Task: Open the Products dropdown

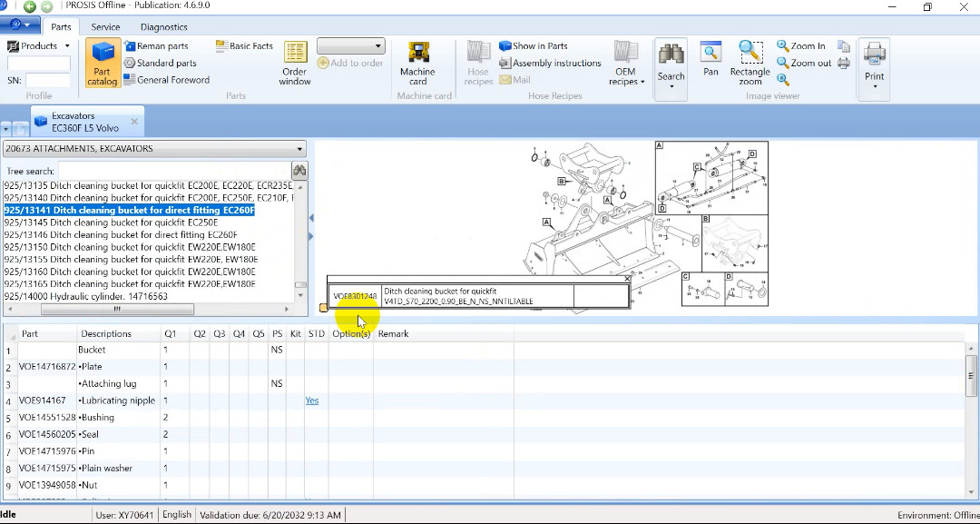Action: pos(39,45)
